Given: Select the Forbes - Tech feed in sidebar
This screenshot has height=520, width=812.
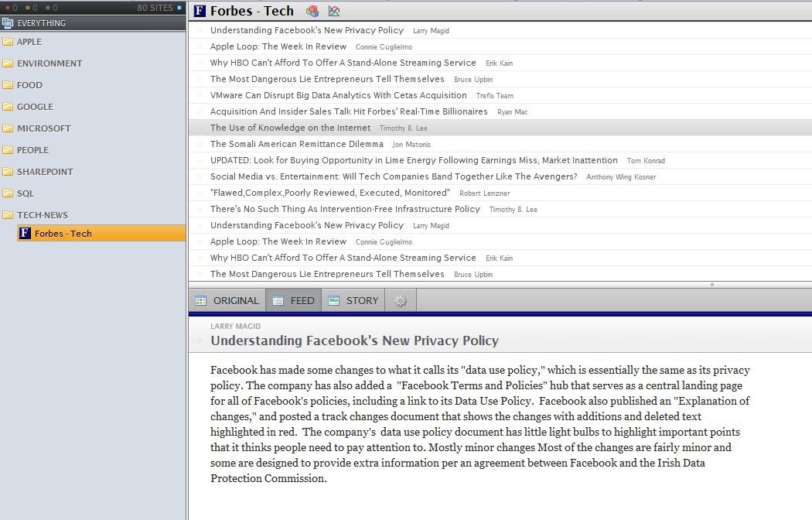Looking at the screenshot, I should [101, 233].
